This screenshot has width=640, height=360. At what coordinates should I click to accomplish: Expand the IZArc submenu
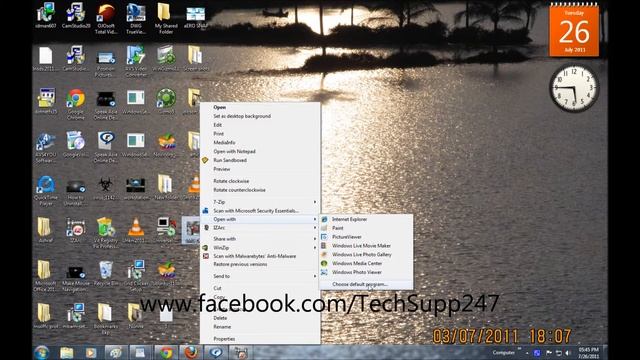click(260, 228)
